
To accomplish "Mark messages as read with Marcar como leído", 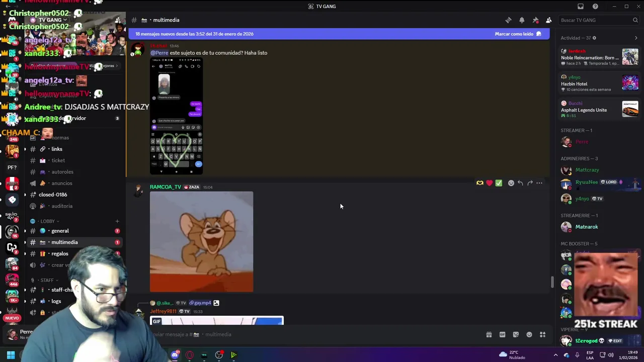I will 518,34.
